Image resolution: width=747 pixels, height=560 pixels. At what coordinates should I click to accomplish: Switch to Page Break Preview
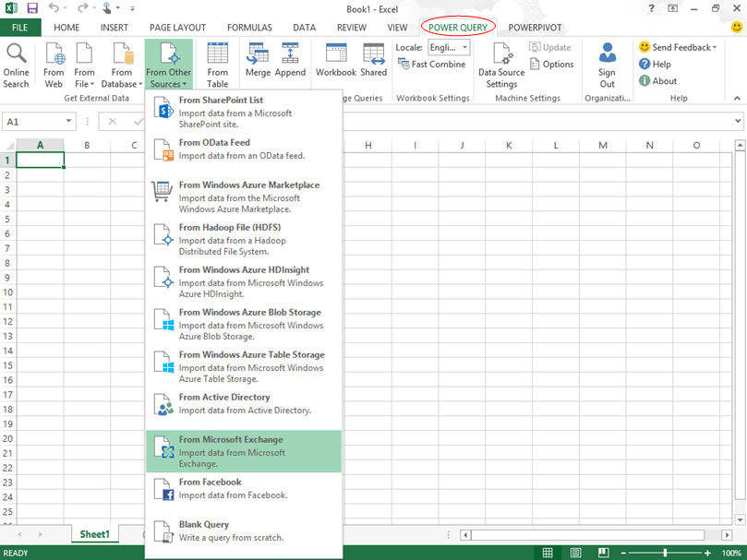[x=603, y=553]
